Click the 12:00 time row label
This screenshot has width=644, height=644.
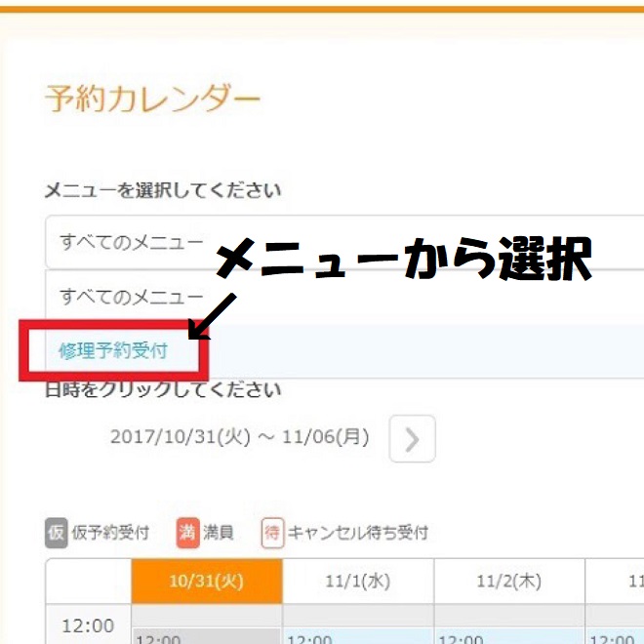tap(88, 625)
